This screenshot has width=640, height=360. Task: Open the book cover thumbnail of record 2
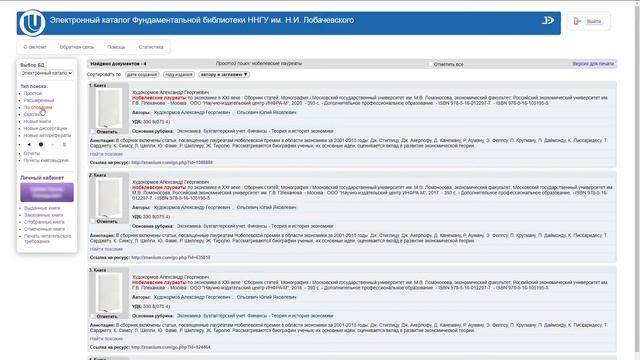tap(109, 198)
